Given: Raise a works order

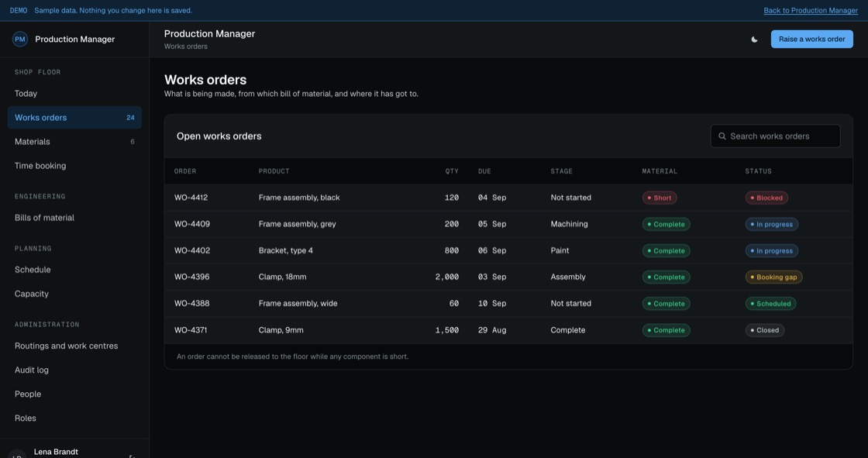Looking at the screenshot, I should point(811,40).
